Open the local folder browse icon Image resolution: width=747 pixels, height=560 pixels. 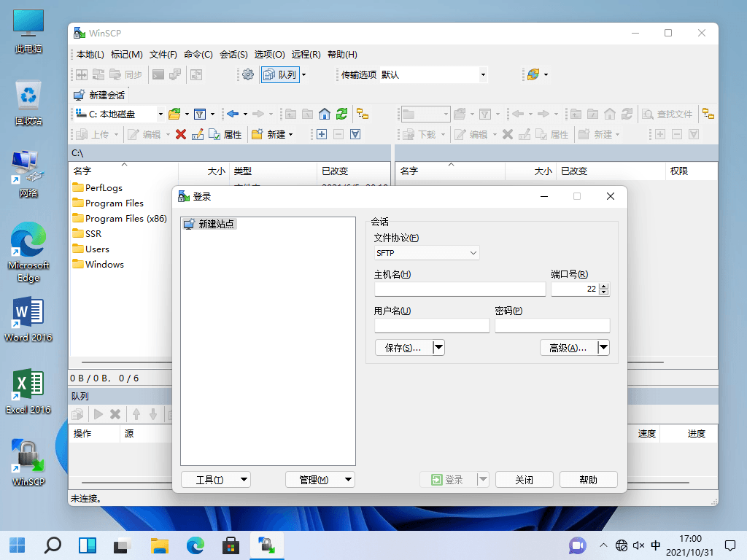pos(174,114)
